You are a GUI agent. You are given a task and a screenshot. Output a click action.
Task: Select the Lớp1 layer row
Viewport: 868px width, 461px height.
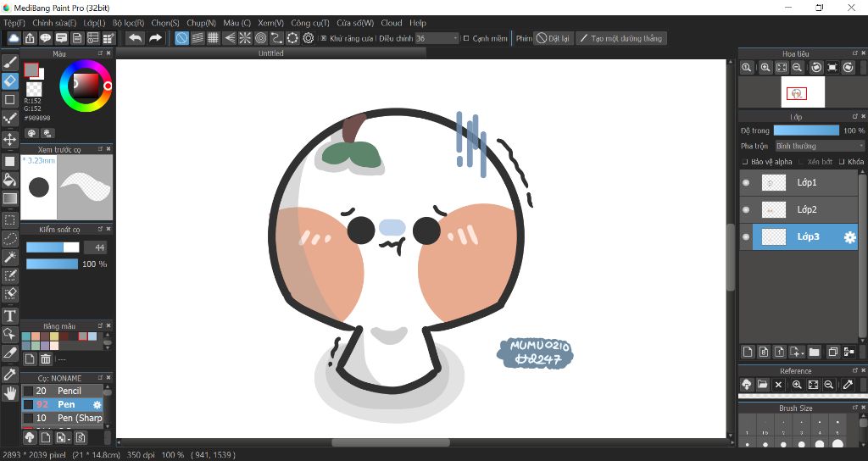798,183
